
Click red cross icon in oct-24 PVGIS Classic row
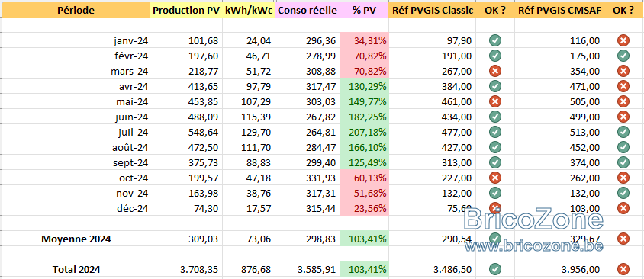tap(495, 178)
